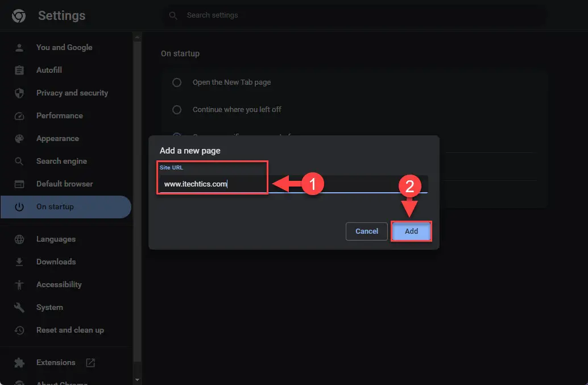Image resolution: width=588 pixels, height=385 pixels.
Task: Open You and Google settings section
Action: pyautogui.click(x=65, y=48)
